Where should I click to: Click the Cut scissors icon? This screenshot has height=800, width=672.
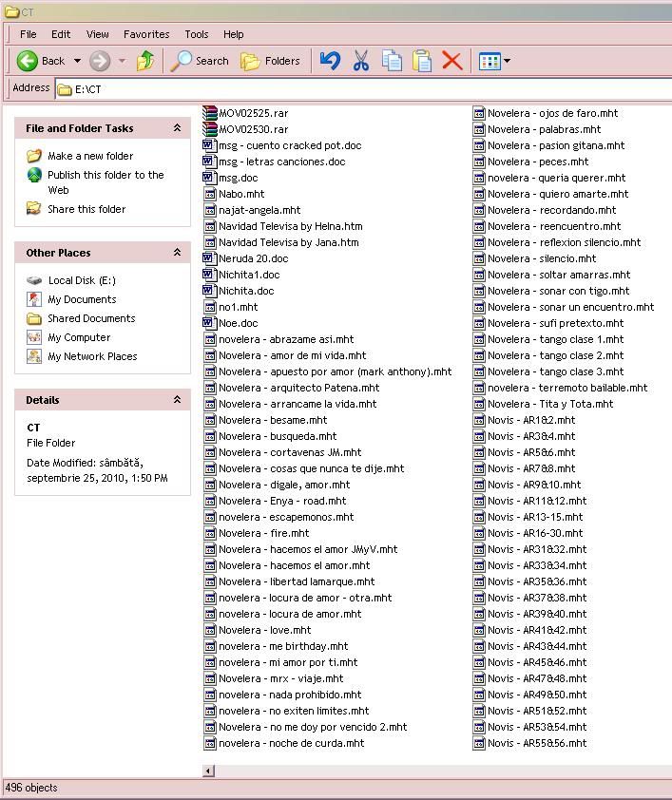pyautogui.click(x=360, y=61)
